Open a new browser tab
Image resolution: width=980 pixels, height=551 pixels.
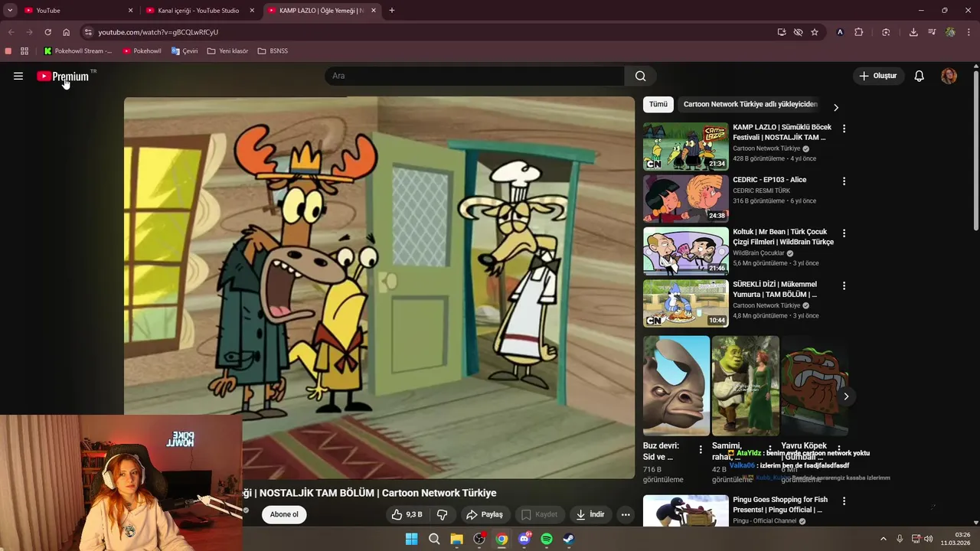392,11
